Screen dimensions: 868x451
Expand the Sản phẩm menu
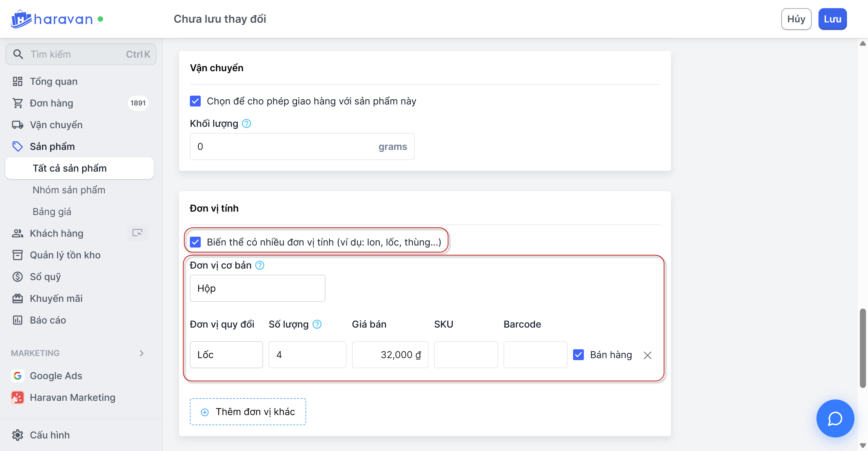(52, 146)
